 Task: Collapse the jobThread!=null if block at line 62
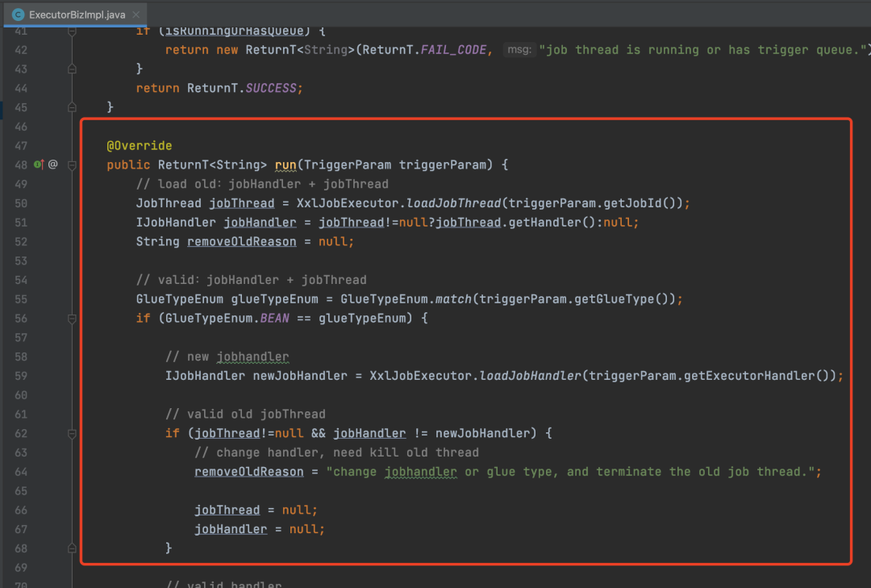pyautogui.click(x=72, y=433)
